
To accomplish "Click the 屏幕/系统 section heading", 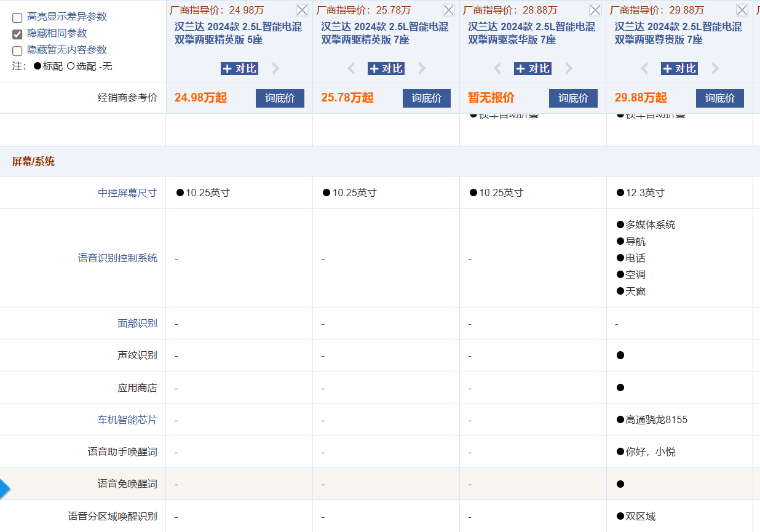I will [x=33, y=161].
